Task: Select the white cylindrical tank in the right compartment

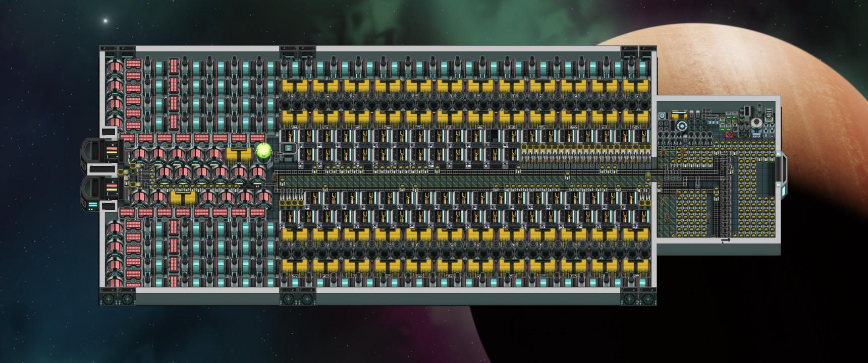Action: click(756, 123)
